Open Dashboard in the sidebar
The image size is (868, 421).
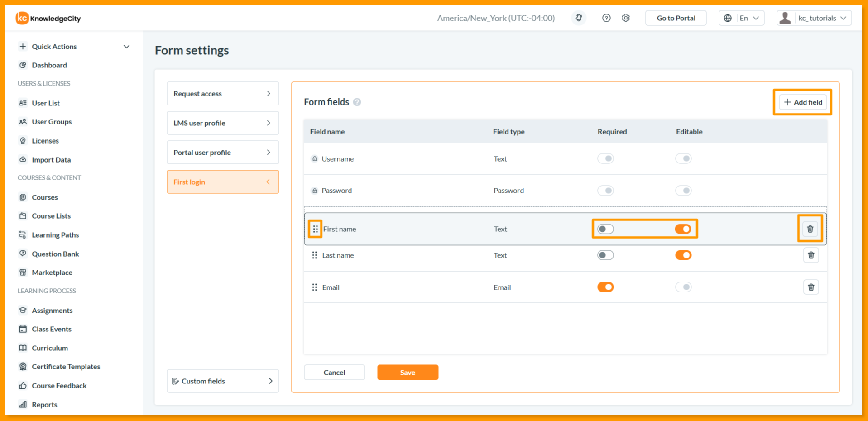pos(49,65)
